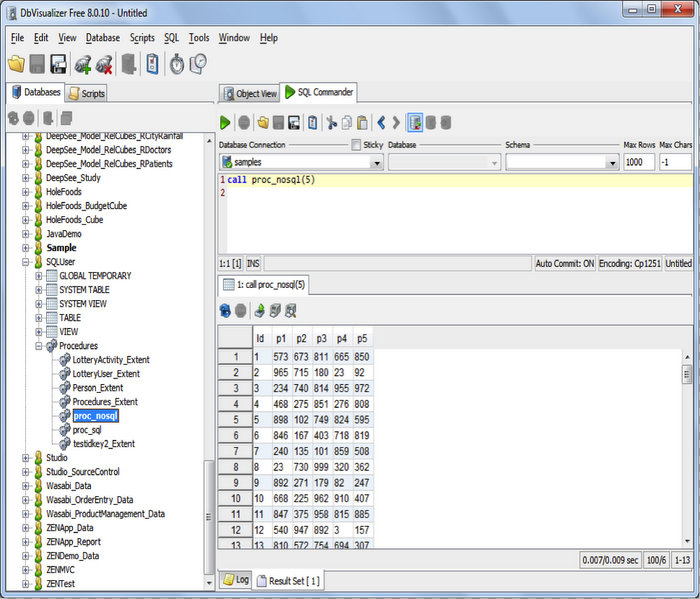
Task: Reload result set with refresh icon
Action: pos(225,310)
